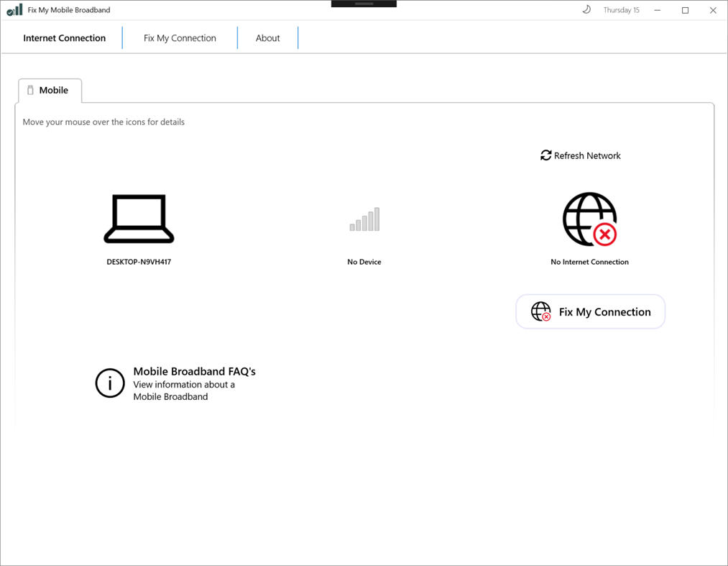
Task: Toggle dark mode with the moon icon
Action: [586, 9]
